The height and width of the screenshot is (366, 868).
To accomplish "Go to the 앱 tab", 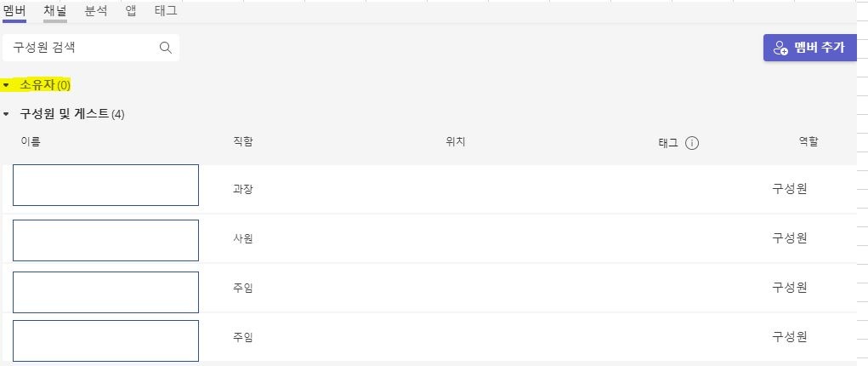I will [x=131, y=11].
